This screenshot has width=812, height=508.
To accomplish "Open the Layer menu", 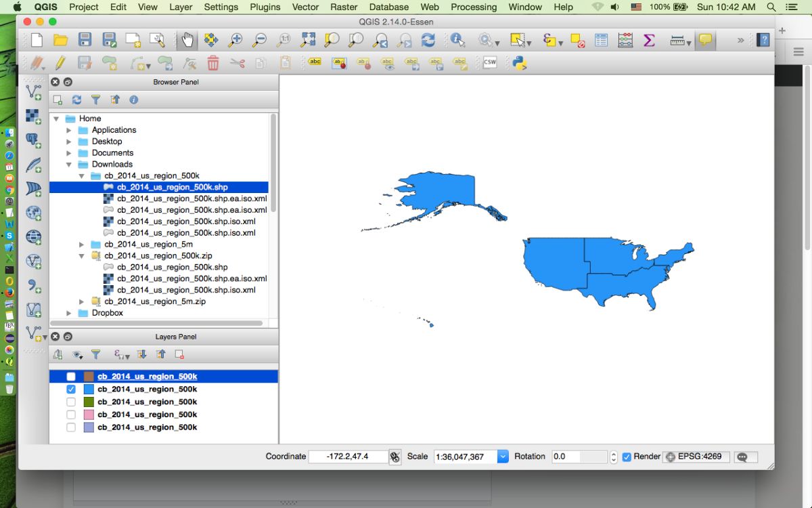I will [x=181, y=7].
